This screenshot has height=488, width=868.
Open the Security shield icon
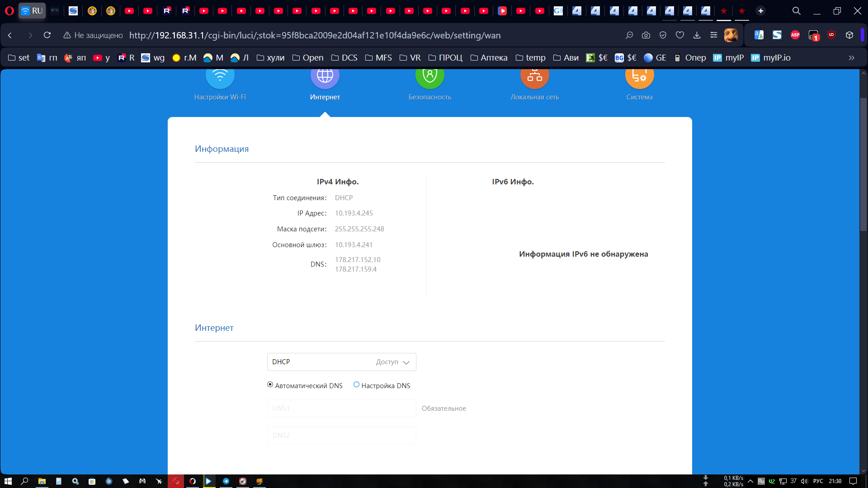click(x=429, y=77)
